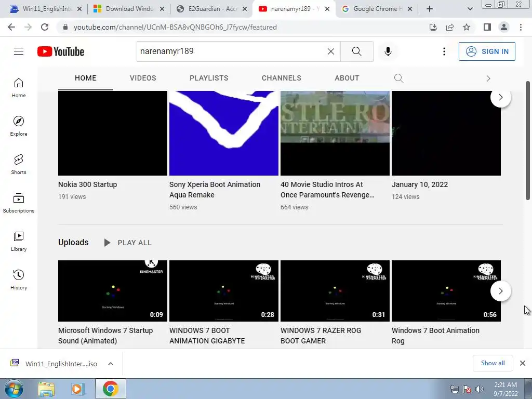532x399 pixels.
Task: Open Chrome's tab search dropdown arrow
Action: 470,9
